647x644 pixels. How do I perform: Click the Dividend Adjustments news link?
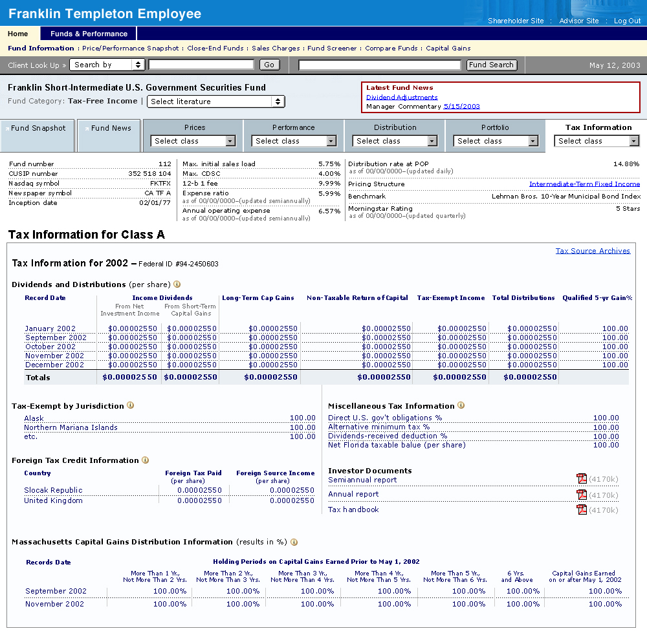[402, 97]
